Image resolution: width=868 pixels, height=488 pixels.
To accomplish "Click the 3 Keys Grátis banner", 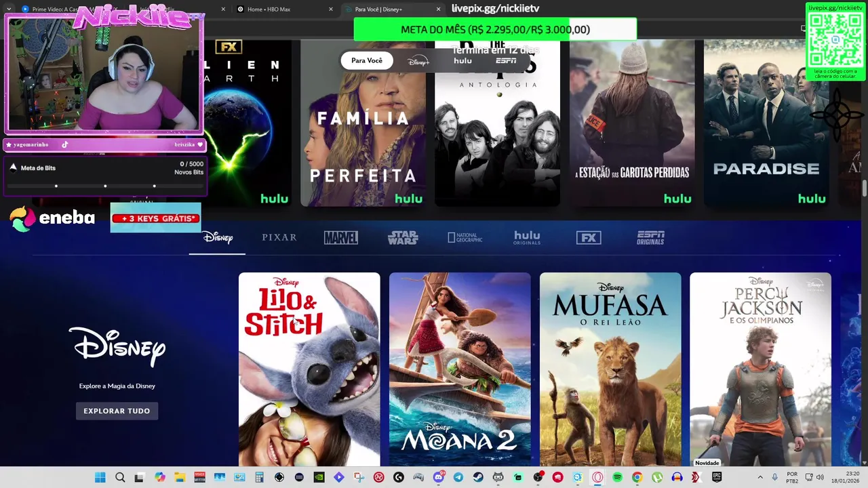I will [x=156, y=218].
